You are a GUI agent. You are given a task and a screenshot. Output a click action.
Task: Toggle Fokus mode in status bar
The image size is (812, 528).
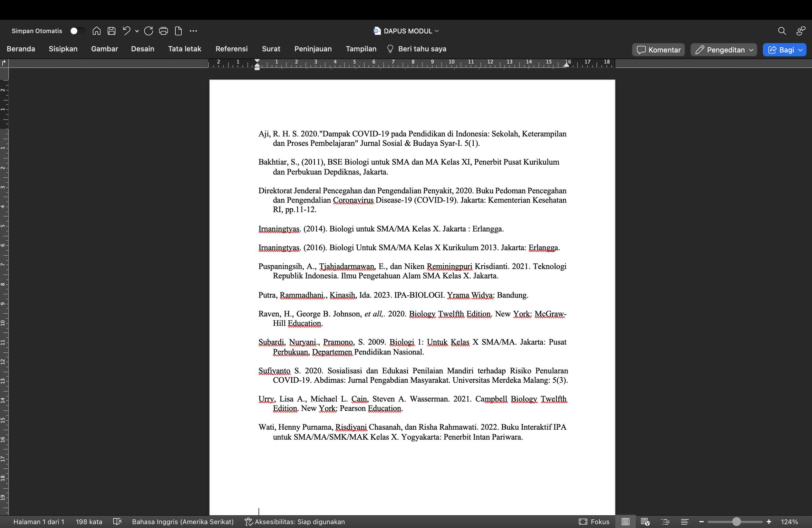(594, 521)
